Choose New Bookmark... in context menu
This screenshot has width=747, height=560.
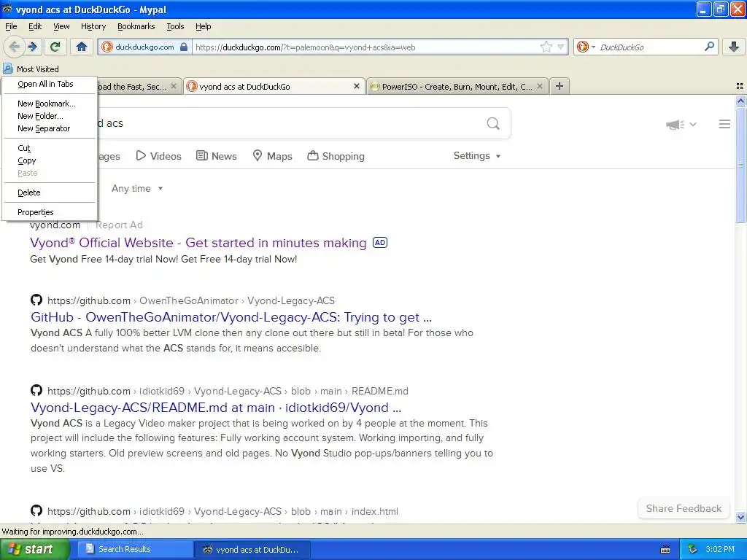point(50,104)
